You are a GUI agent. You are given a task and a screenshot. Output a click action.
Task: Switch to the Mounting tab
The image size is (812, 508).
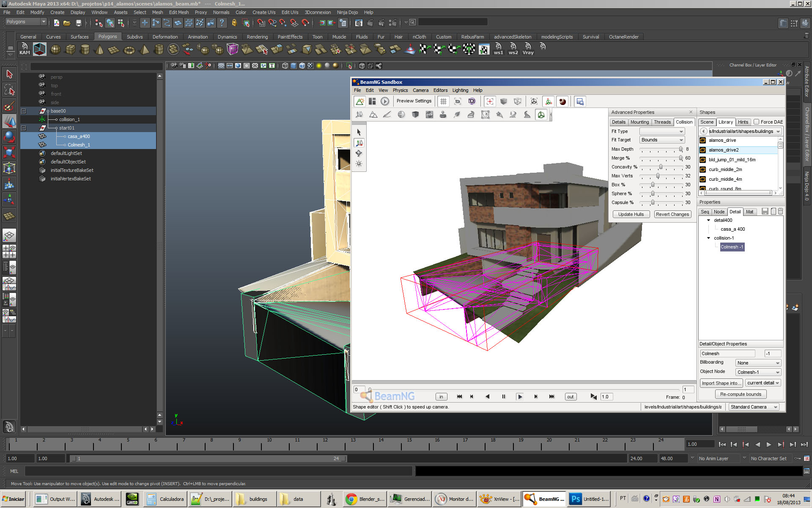tap(639, 122)
